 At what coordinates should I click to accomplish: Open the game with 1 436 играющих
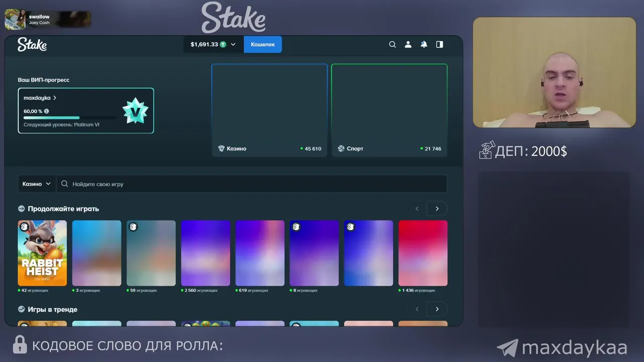pyautogui.click(x=423, y=253)
